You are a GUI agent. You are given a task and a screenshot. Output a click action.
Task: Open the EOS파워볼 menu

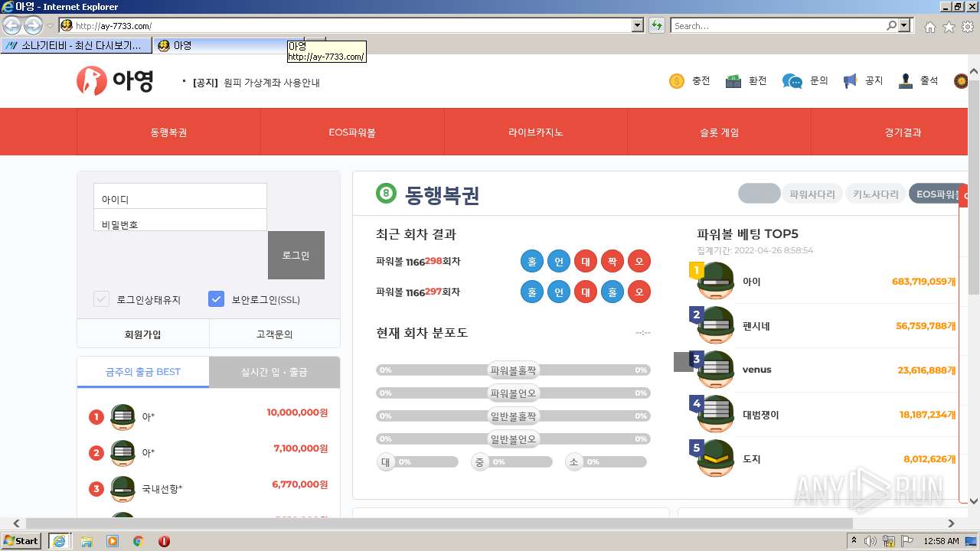[352, 132]
